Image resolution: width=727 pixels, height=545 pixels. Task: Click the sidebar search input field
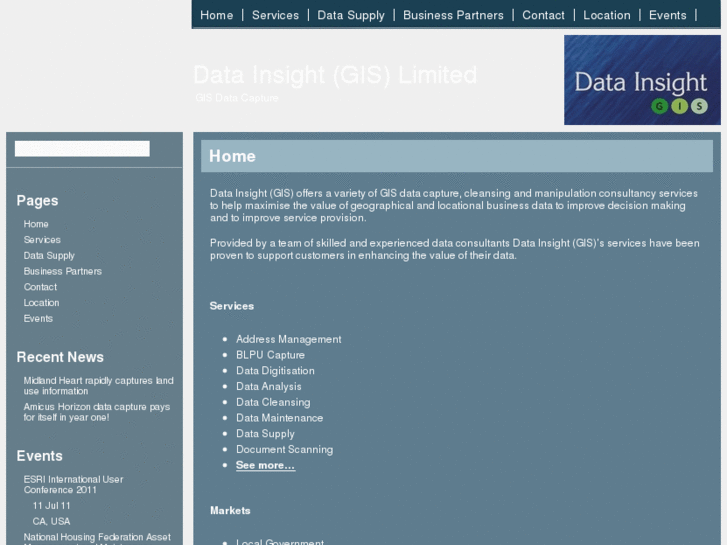tap(82, 149)
